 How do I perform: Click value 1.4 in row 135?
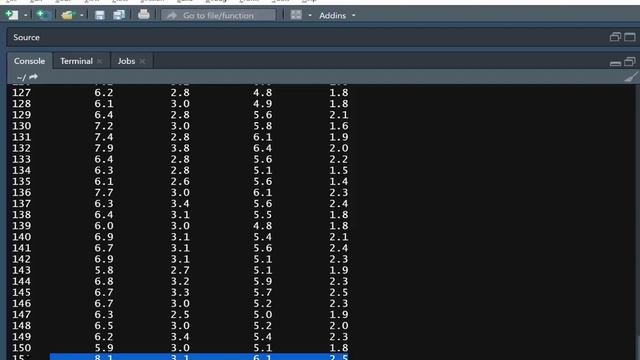(x=339, y=182)
